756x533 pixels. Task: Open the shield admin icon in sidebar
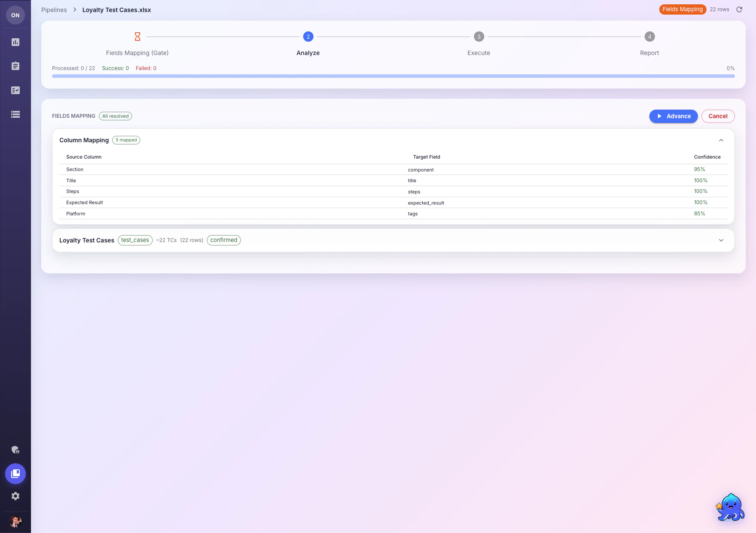click(x=15, y=450)
